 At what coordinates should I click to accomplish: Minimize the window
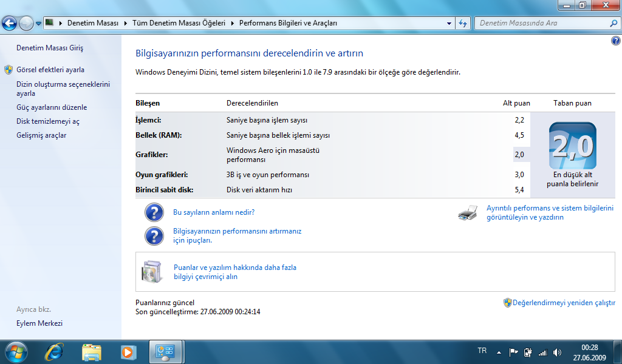[x=567, y=5]
